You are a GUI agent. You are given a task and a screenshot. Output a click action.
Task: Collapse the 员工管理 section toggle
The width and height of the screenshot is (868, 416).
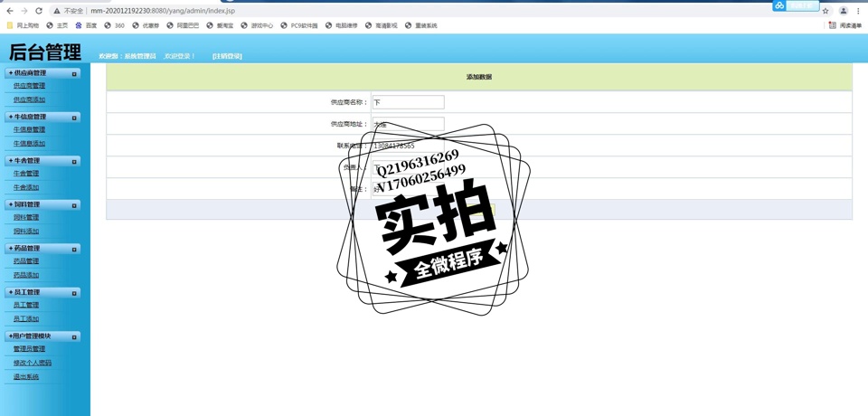tap(74, 293)
